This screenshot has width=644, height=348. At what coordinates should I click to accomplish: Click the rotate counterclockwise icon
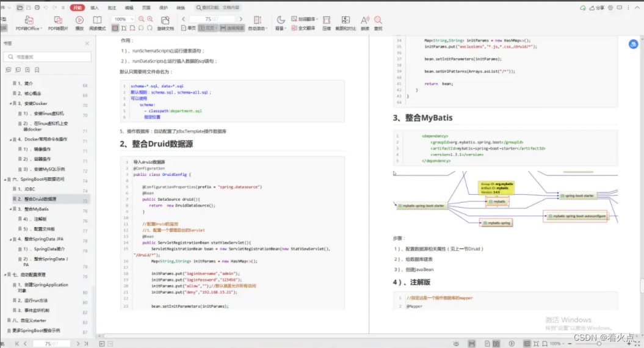(141, 28)
